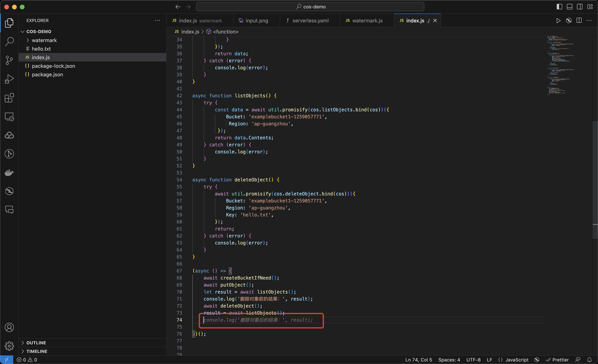598x364 pixels.
Task: Click the Run Code play button
Action: pos(558,21)
